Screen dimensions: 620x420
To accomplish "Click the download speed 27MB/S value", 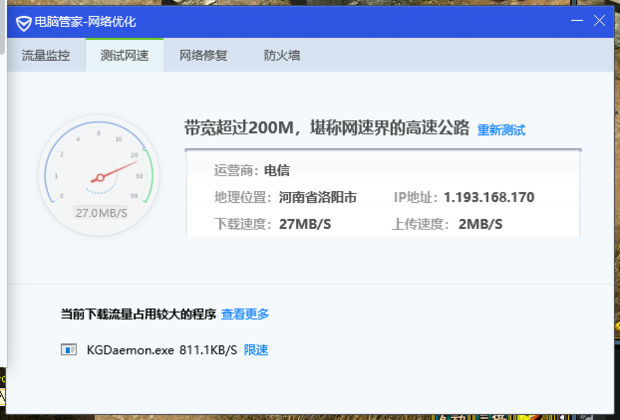I will coord(305,224).
